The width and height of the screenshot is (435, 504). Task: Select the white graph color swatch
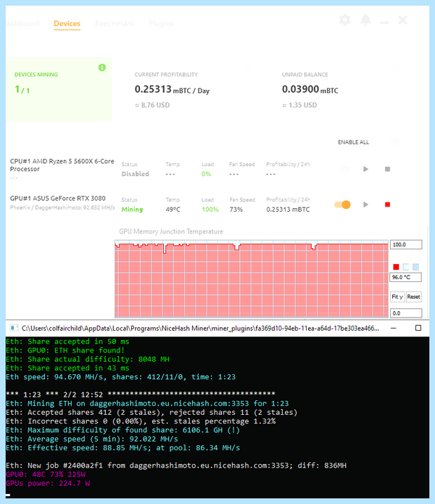(x=406, y=267)
